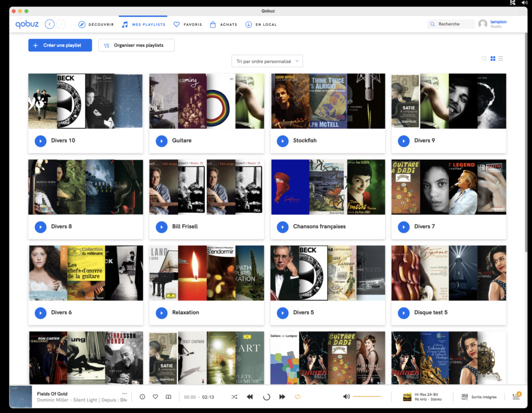Open the Stockfish playlist title

(x=304, y=140)
